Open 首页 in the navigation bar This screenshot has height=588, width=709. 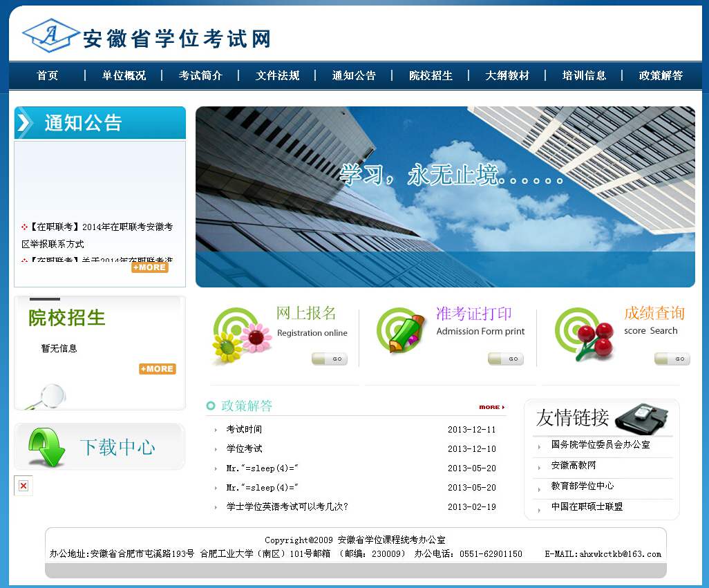[x=48, y=75]
